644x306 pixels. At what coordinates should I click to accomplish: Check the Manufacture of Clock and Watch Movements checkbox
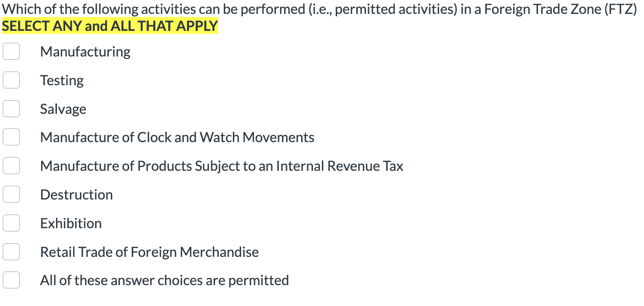point(11,137)
